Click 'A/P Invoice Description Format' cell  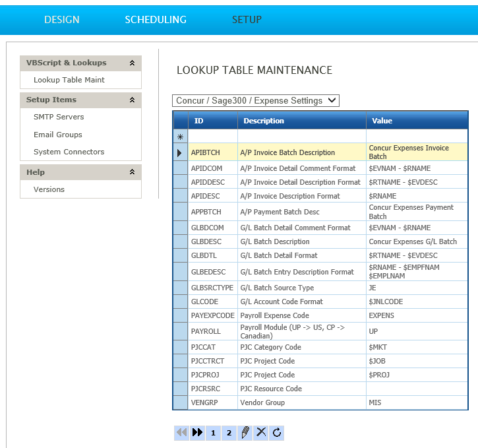[302, 196]
